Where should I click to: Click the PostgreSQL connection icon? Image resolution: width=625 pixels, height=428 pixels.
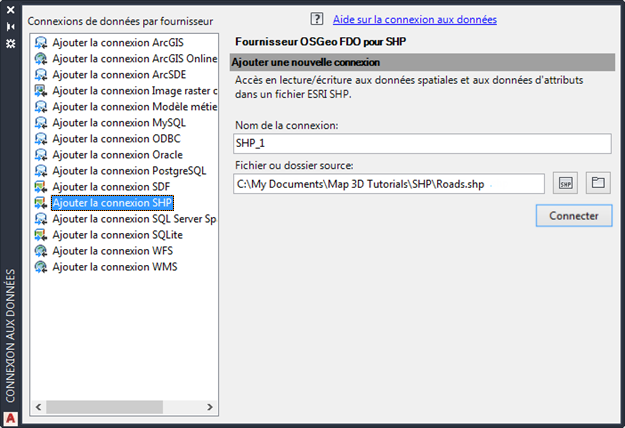point(41,171)
